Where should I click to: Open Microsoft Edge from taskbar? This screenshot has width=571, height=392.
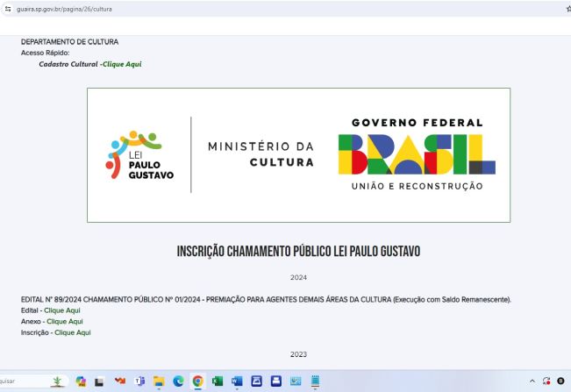pyautogui.click(x=178, y=381)
